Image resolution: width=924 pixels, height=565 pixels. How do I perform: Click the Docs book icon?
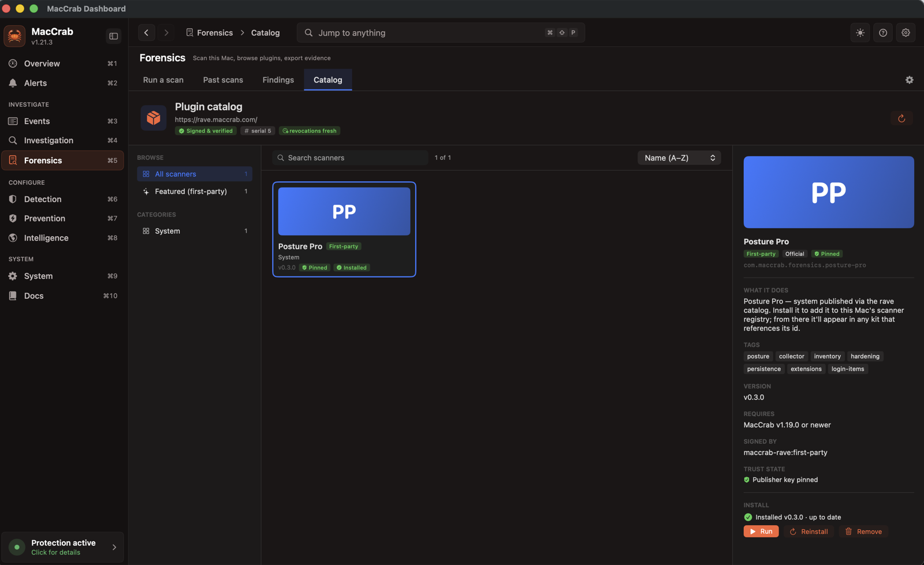(13, 295)
